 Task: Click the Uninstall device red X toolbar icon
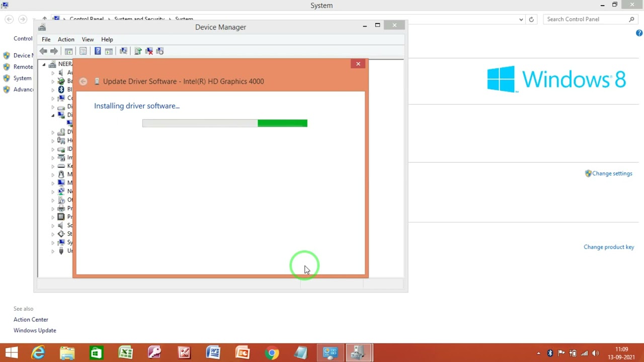tap(149, 51)
